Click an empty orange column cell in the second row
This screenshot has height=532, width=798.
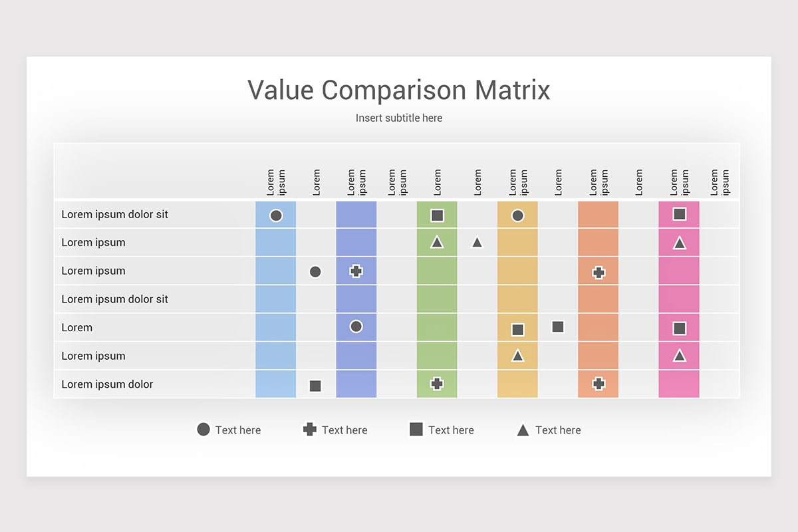click(x=598, y=242)
